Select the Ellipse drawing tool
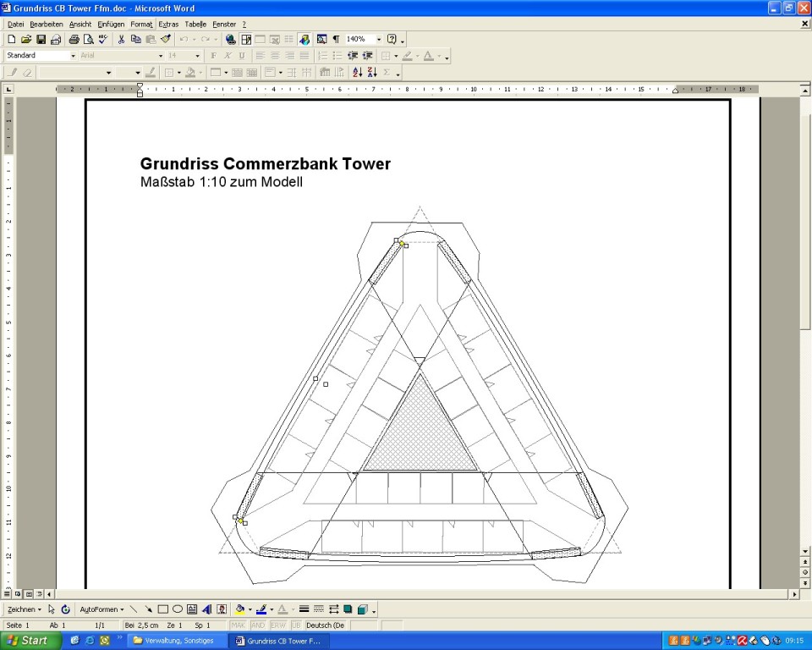 [x=177, y=609]
